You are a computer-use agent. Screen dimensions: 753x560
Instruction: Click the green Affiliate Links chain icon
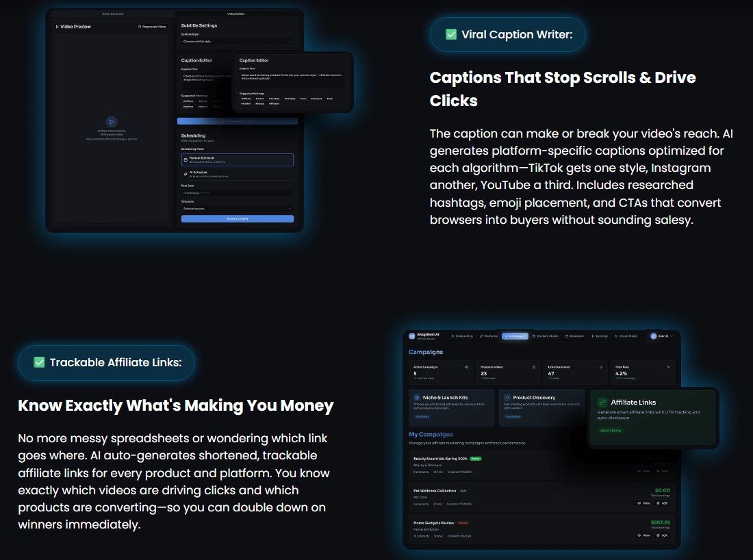point(602,403)
